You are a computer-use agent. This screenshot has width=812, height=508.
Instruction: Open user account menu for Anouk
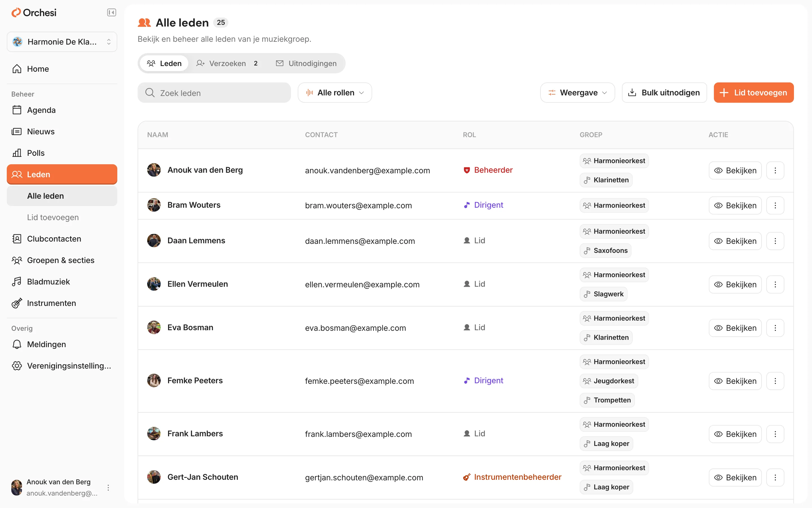(x=108, y=487)
